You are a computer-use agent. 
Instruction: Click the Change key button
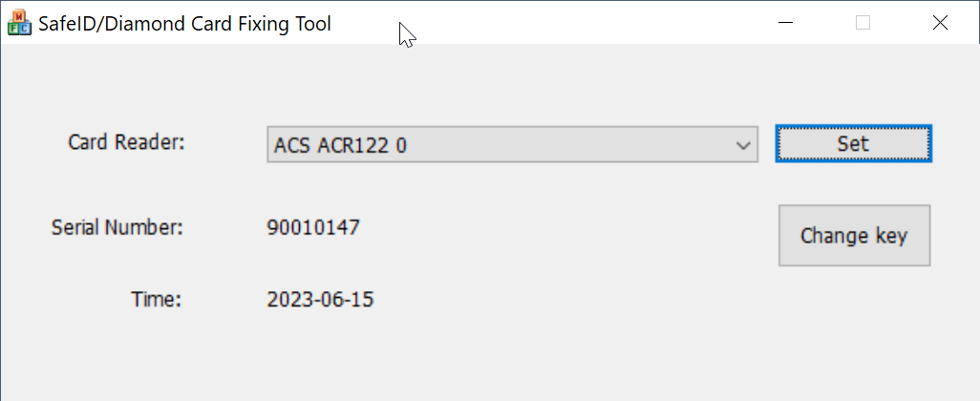854,236
